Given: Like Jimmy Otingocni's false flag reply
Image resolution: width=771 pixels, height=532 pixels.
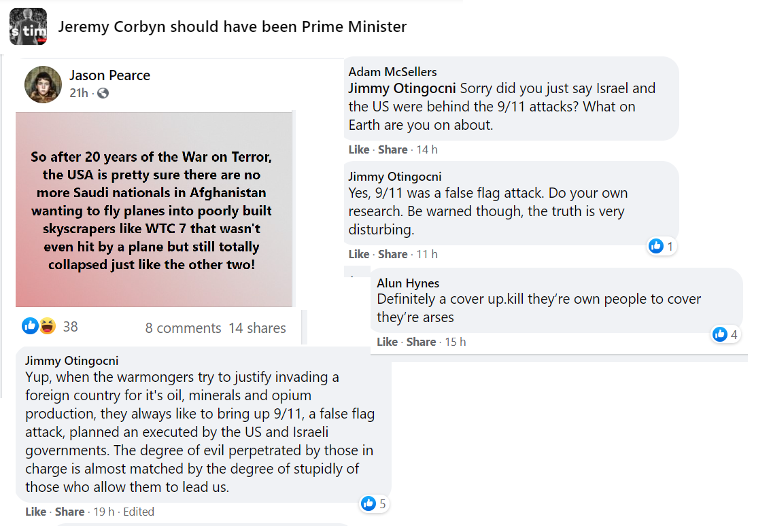Looking at the screenshot, I should click(358, 254).
